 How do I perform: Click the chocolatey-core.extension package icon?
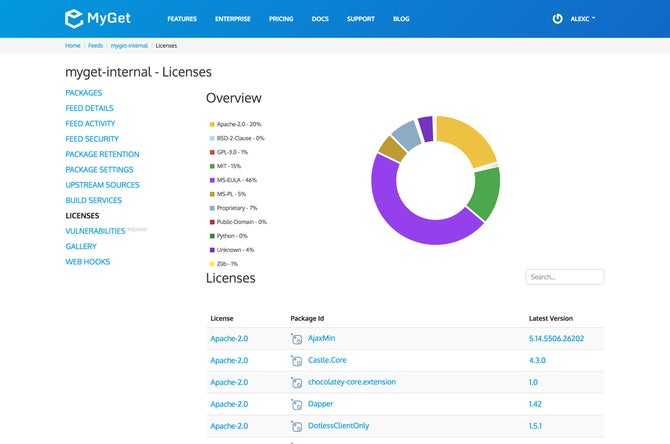(297, 382)
